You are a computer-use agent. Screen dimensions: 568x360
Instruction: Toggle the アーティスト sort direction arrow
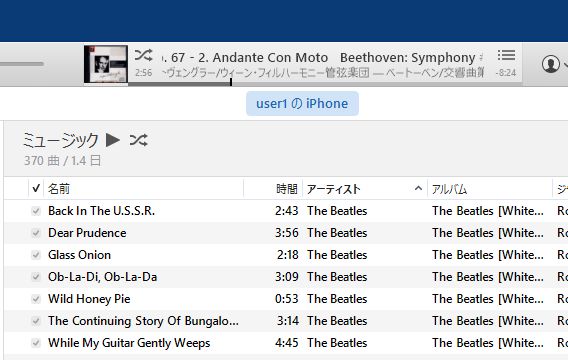pos(418,188)
